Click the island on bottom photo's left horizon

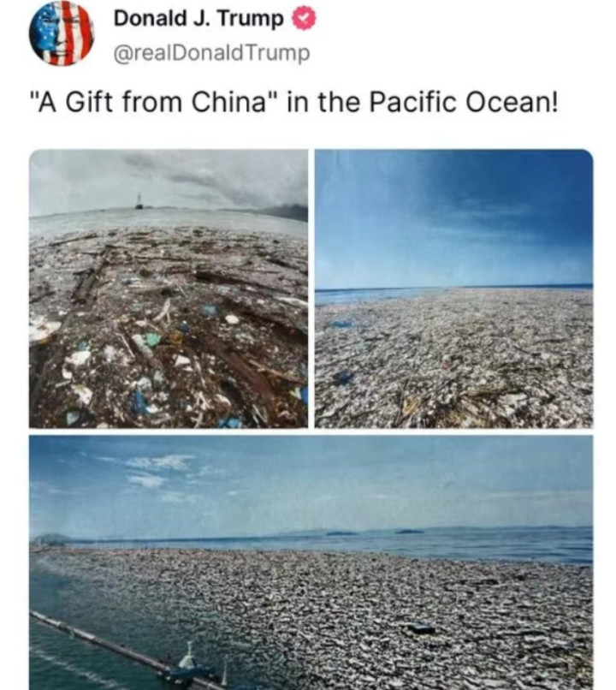pyautogui.click(x=51, y=539)
